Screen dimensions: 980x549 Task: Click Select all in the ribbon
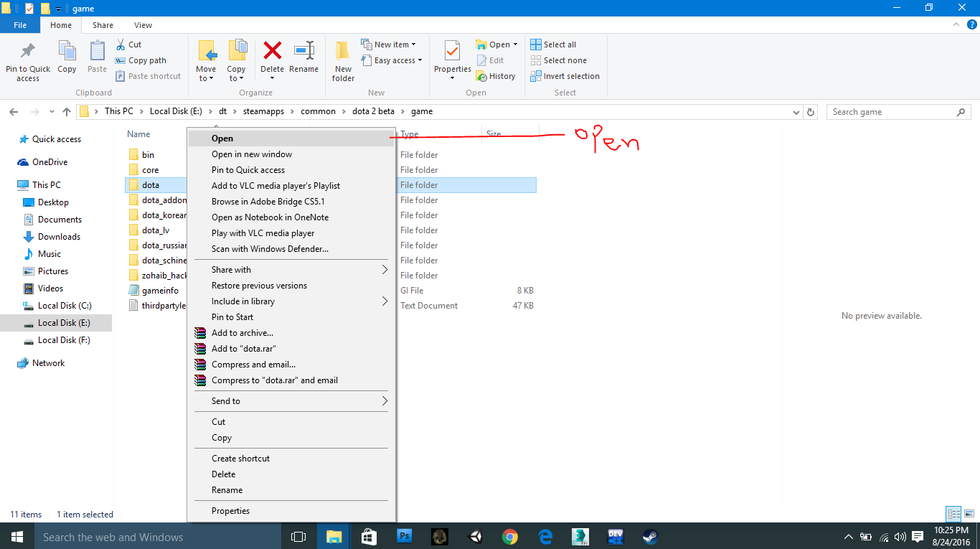click(x=553, y=44)
